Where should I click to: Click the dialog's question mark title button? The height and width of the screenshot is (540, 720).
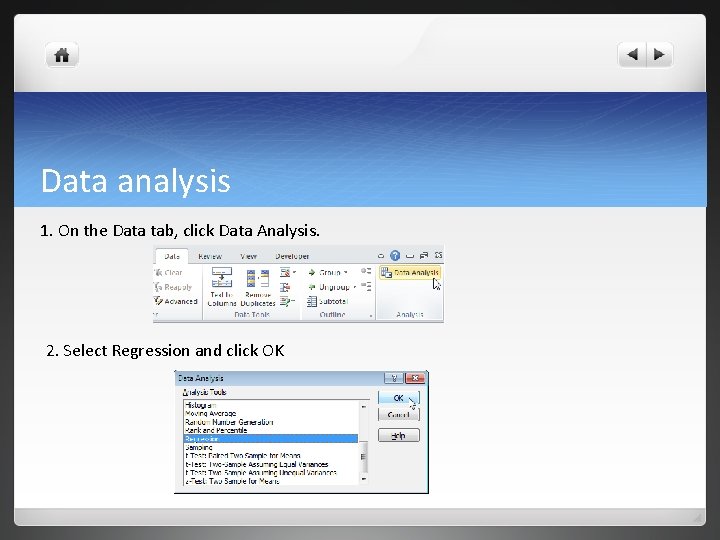[x=394, y=378]
